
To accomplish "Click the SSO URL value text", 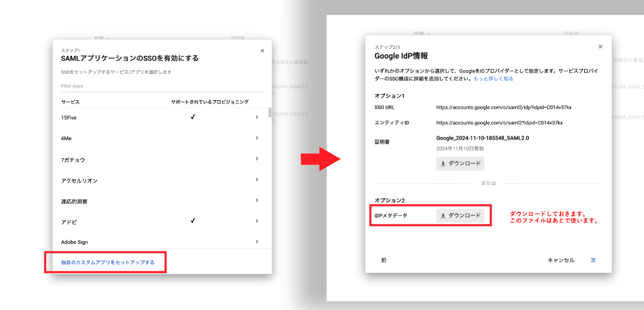I will click(x=504, y=107).
